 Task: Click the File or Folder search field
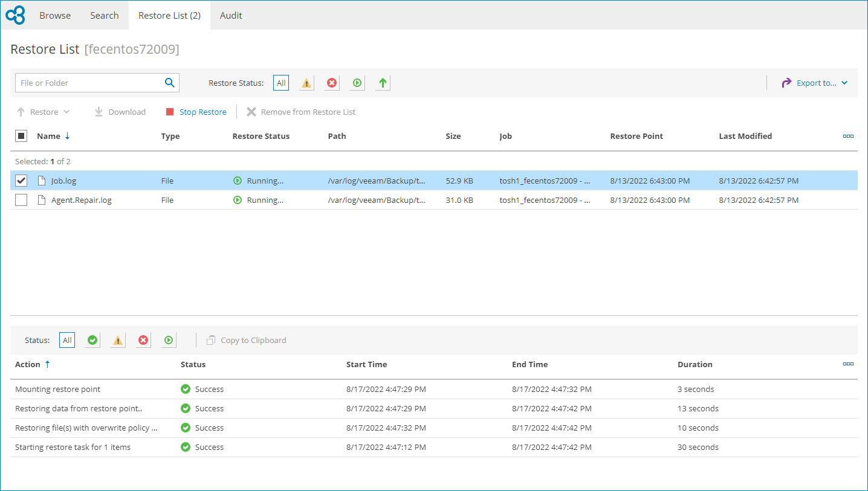click(x=88, y=83)
